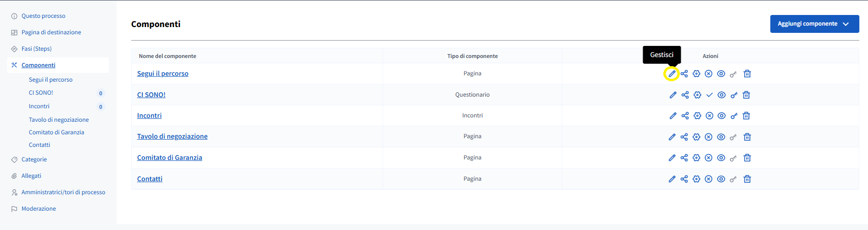The height and width of the screenshot is (230, 868).
Task: Share Tavolo di negoziazione component
Action: click(684, 137)
